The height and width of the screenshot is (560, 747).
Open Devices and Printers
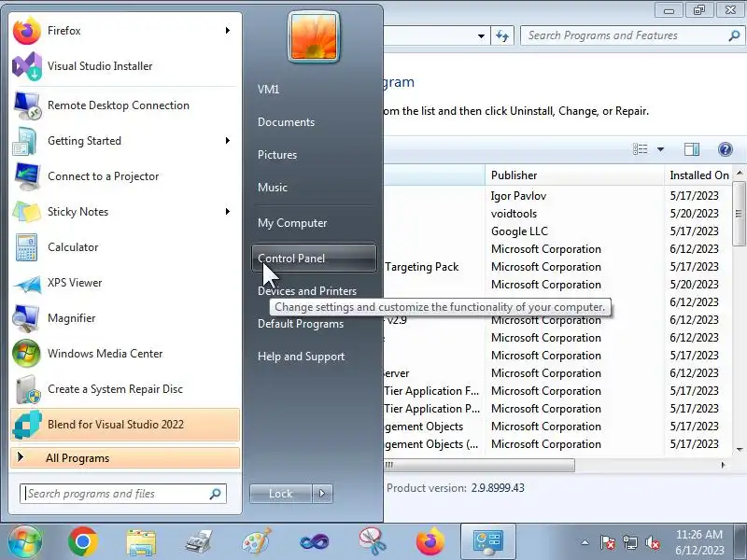coord(307,291)
